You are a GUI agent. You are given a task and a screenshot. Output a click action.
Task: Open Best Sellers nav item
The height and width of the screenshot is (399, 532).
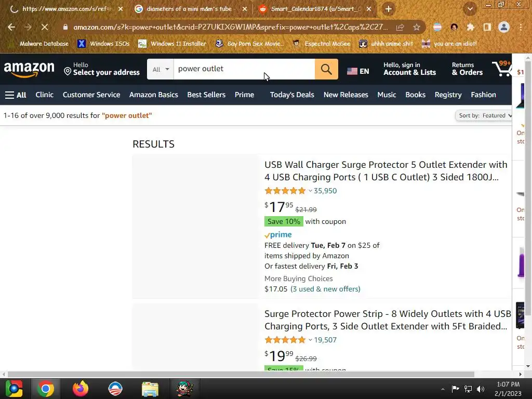click(x=206, y=95)
